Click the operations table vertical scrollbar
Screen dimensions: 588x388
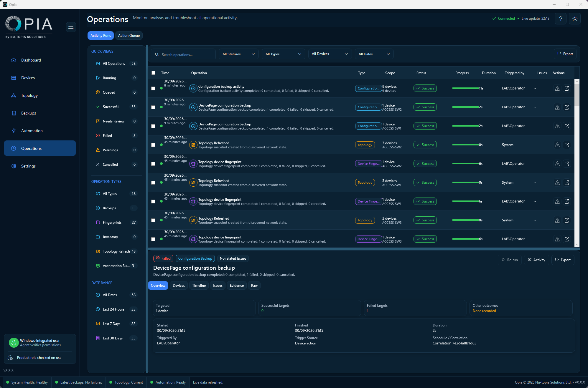click(577, 163)
